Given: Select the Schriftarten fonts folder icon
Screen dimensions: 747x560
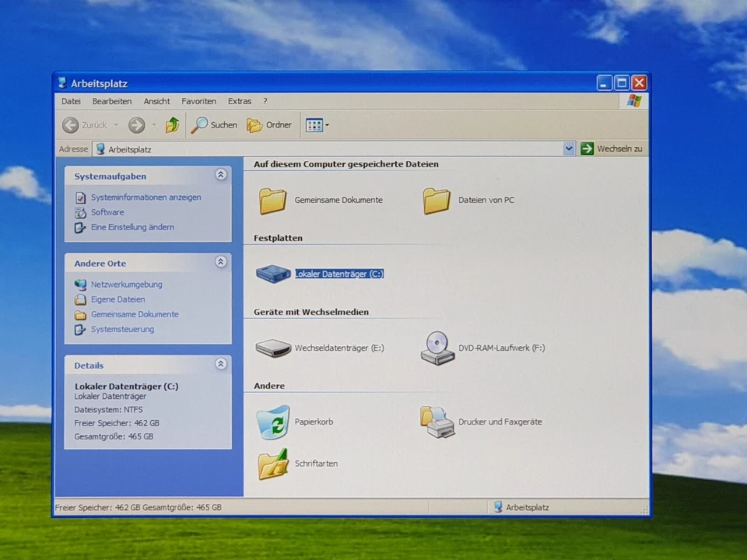Looking at the screenshot, I should coord(273,464).
